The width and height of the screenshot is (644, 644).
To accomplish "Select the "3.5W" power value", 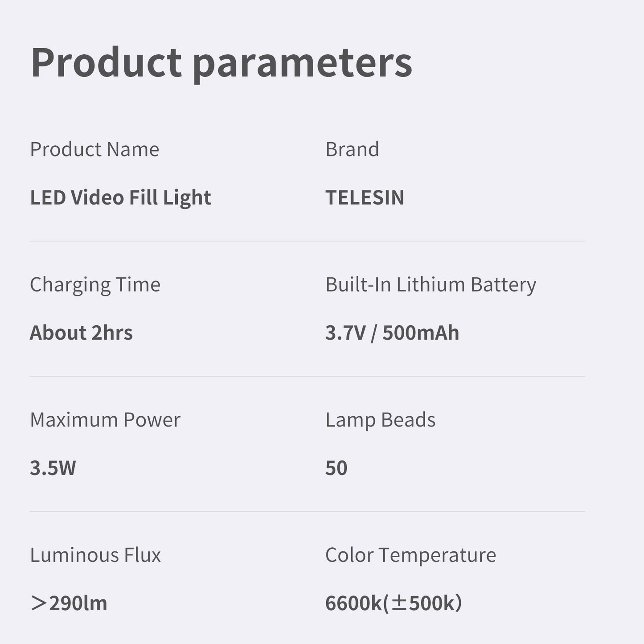I will click(x=53, y=468).
